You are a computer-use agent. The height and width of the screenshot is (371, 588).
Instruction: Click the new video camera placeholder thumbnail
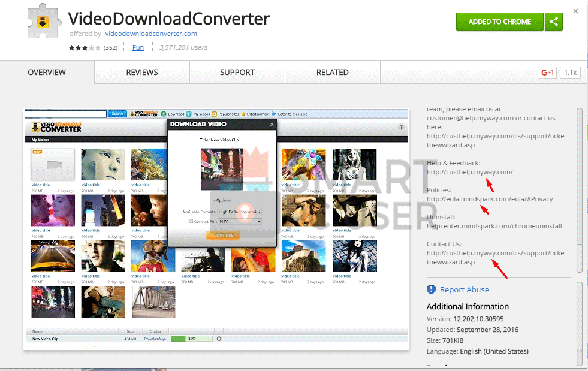click(x=53, y=164)
